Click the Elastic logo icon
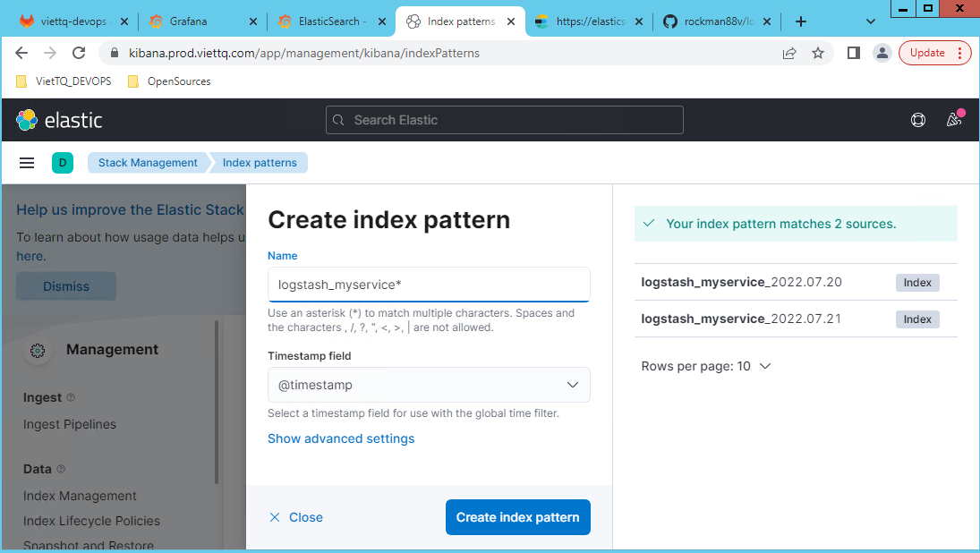The height and width of the screenshot is (553, 980). [27, 120]
